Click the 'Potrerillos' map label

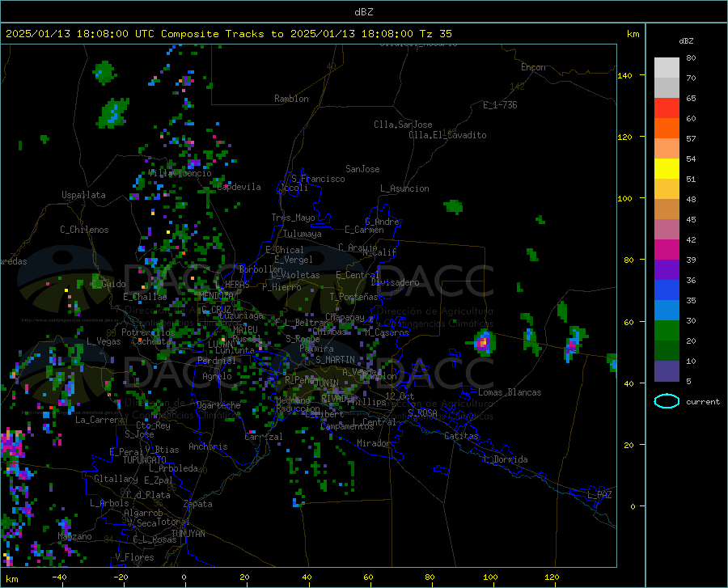click(148, 332)
